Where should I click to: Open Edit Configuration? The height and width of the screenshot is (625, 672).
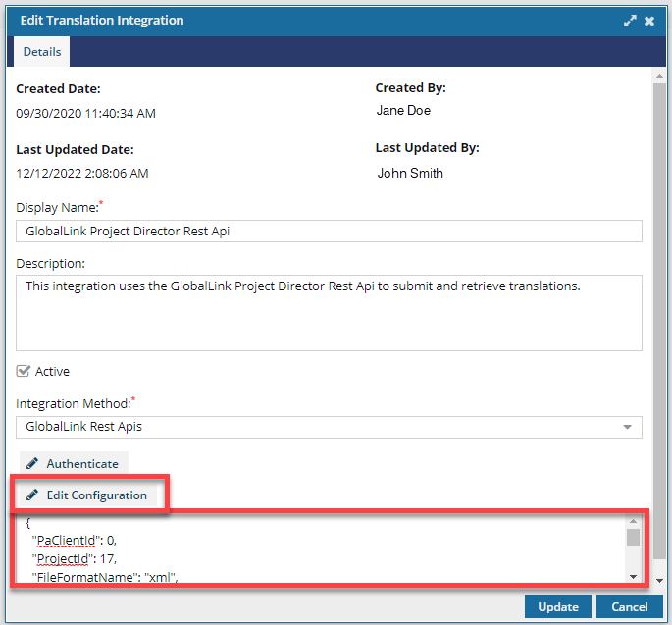pos(87,495)
